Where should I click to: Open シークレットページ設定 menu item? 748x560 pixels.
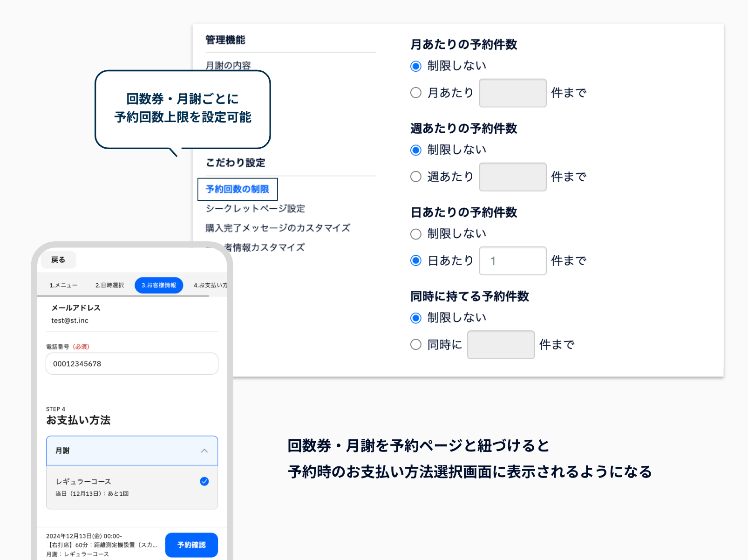click(x=255, y=208)
